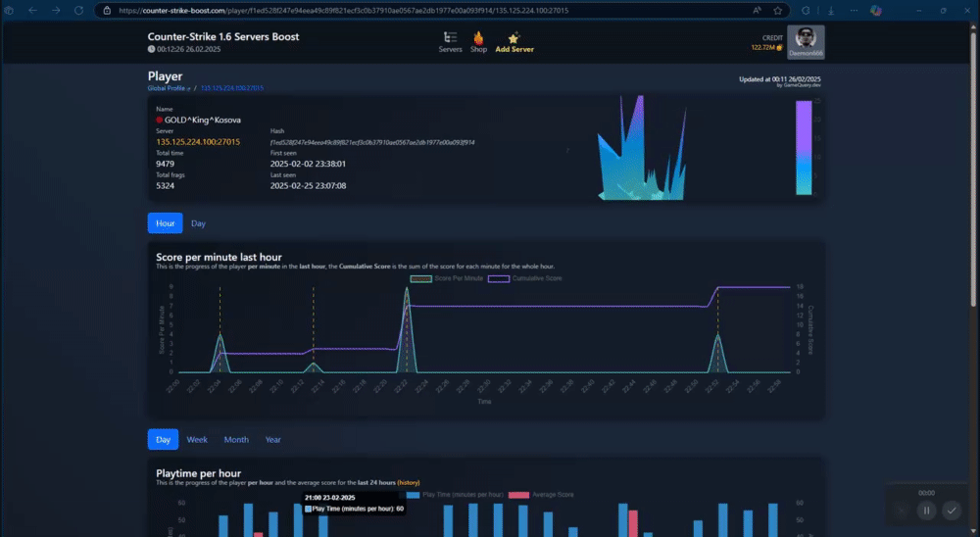Select the Week playtime tab

(x=197, y=439)
